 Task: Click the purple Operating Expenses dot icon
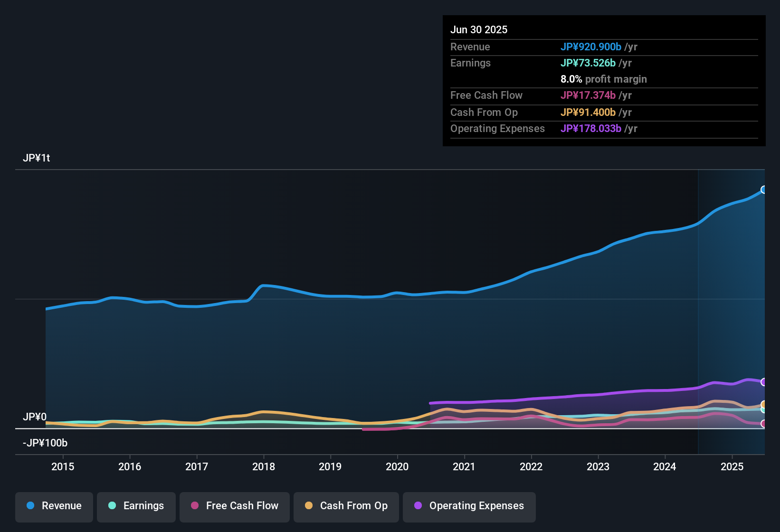pyautogui.click(x=417, y=506)
